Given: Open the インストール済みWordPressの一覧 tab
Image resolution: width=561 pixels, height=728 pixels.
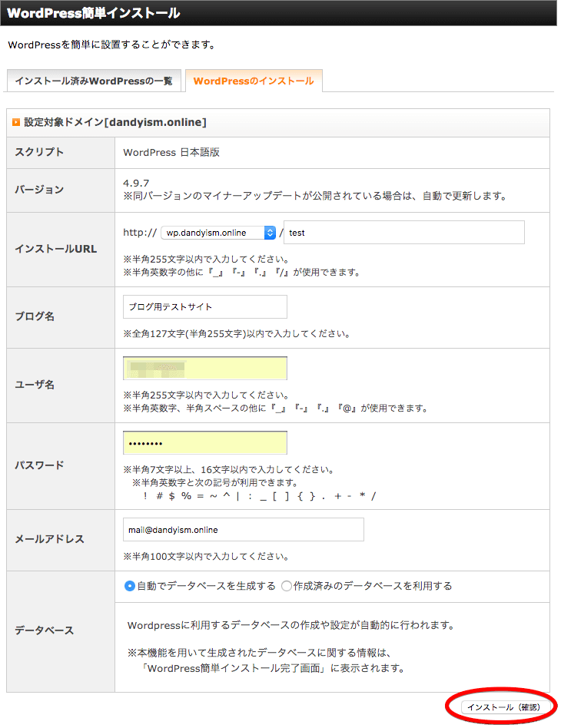Looking at the screenshot, I should pos(94,81).
